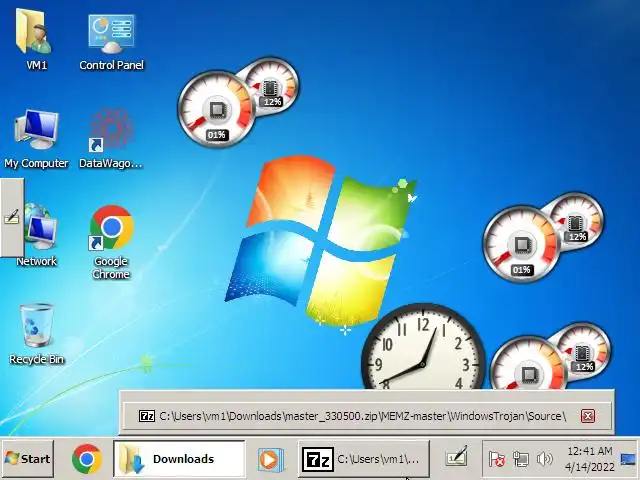
Task: Click the top CPU meter gadget's 01% dial
Action: pyautogui.click(x=216, y=109)
